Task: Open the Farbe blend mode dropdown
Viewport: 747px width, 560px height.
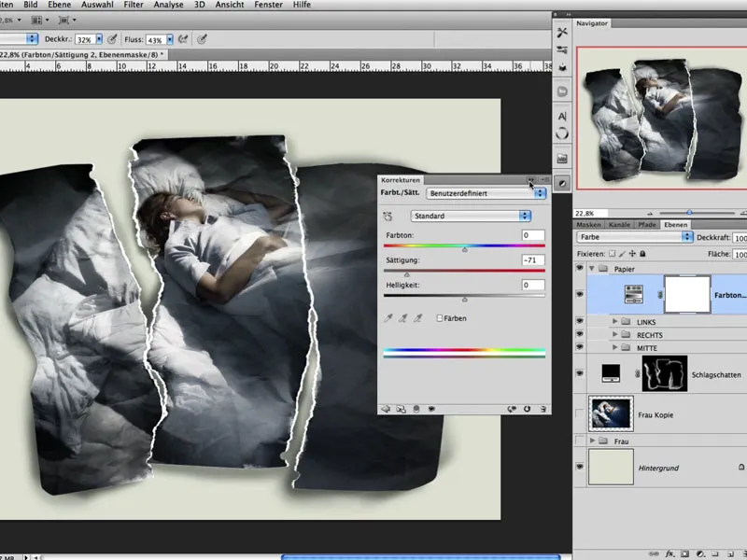Action: 634,237
